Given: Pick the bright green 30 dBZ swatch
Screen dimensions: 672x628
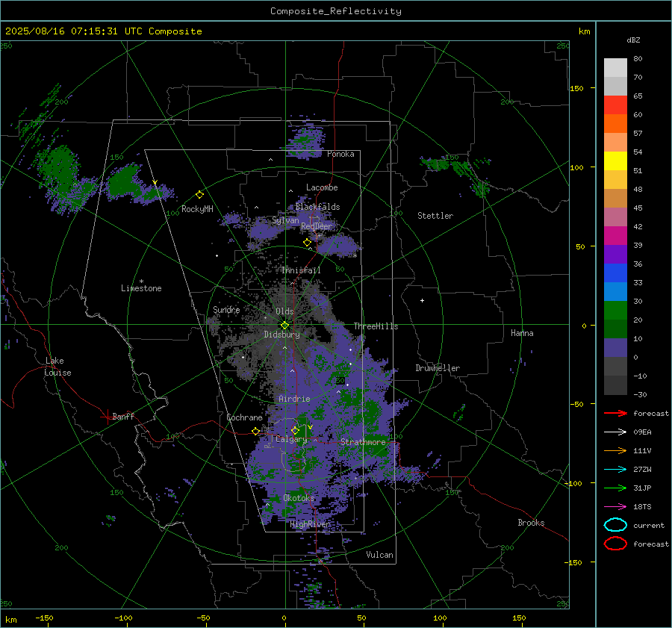Looking at the screenshot, I should coord(615,311).
